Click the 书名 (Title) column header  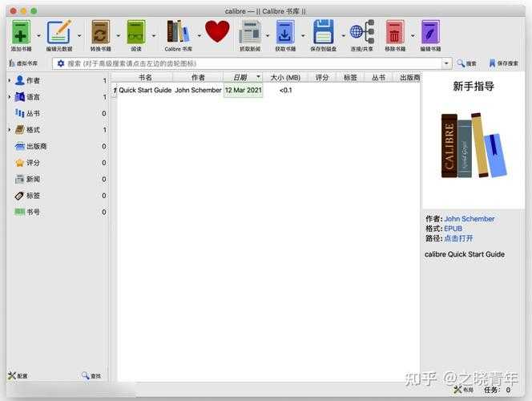(x=145, y=78)
